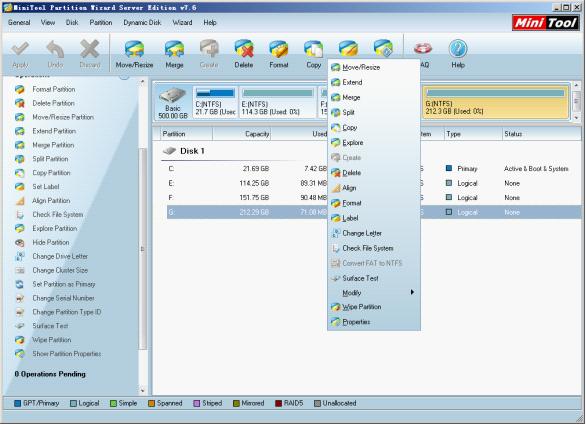
Task: Click the Help toolbar icon
Action: click(458, 54)
